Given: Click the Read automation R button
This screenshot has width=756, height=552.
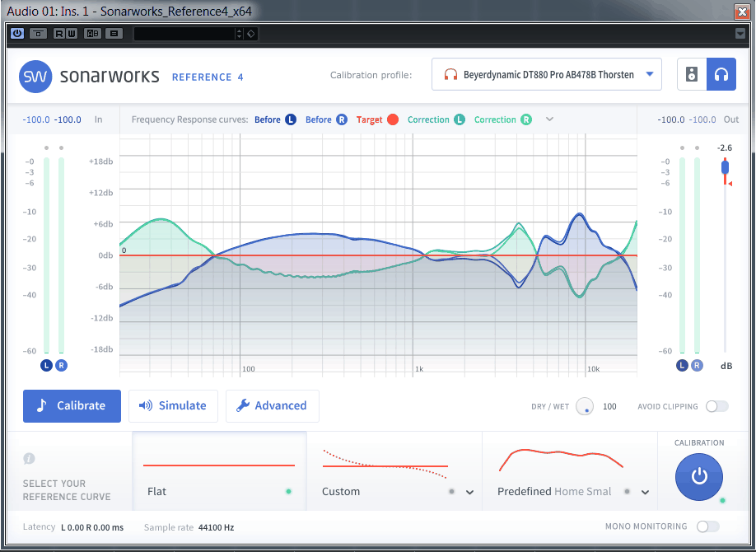Looking at the screenshot, I should point(59,34).
